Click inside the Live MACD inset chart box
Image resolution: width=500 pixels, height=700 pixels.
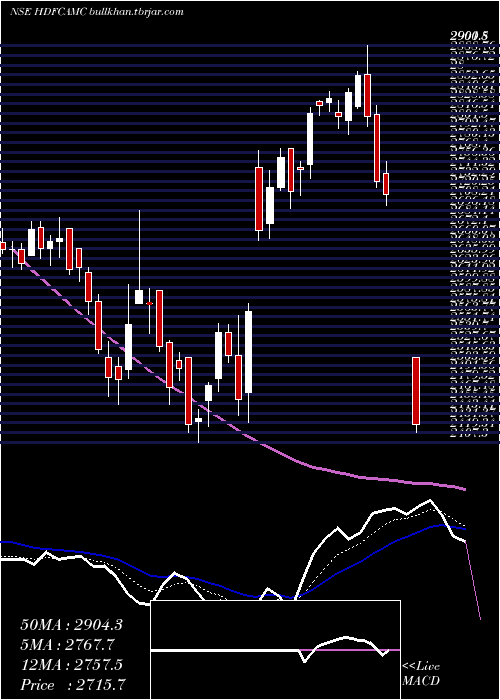point(275,650)
